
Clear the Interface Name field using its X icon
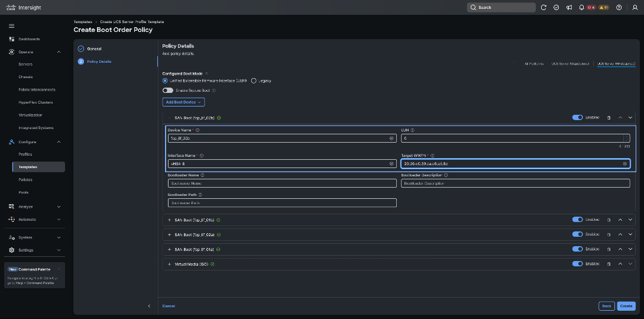click(391, 163)
